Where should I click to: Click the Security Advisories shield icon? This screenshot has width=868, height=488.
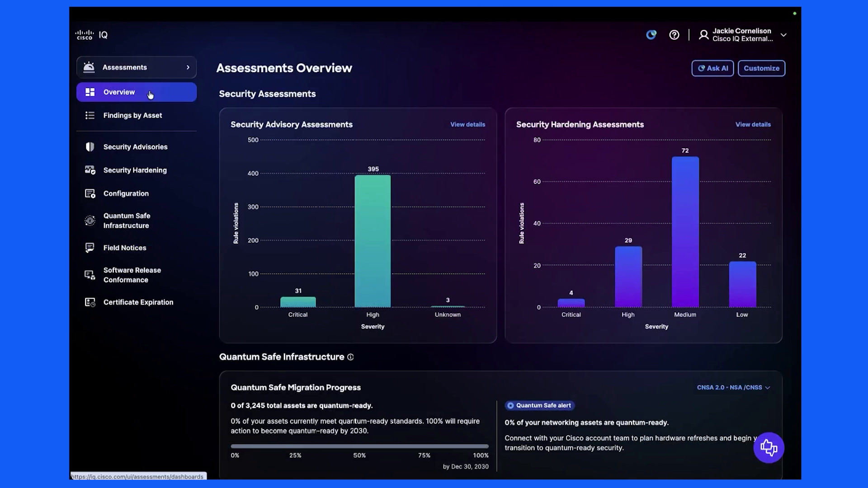click(x=90, y=147)
